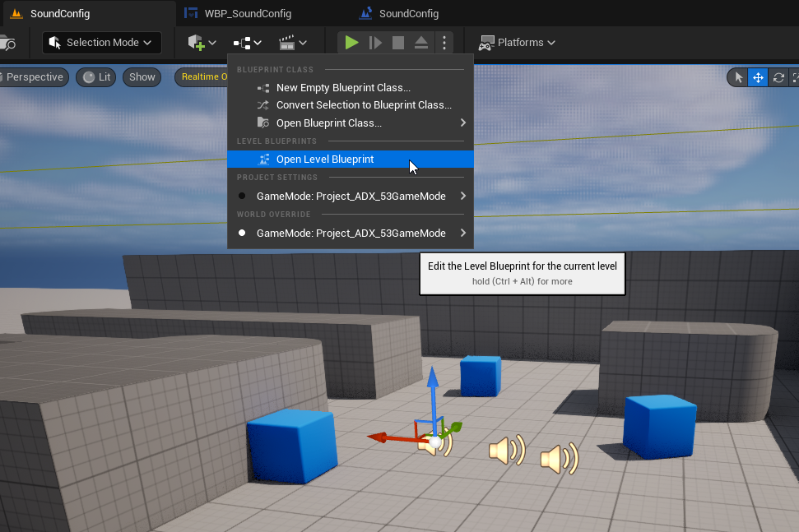Open the play options three-dot menu
The image size is (799, 532).
click(x=444, y=42)
